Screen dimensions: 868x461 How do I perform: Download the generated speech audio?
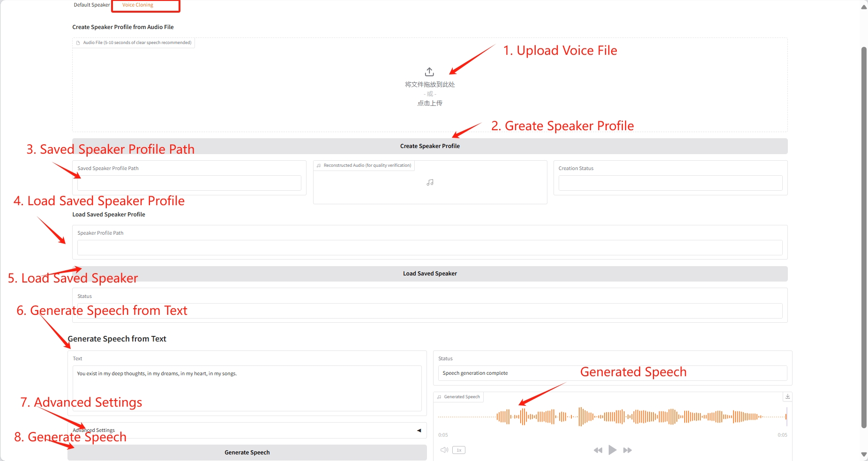[787, 396]
